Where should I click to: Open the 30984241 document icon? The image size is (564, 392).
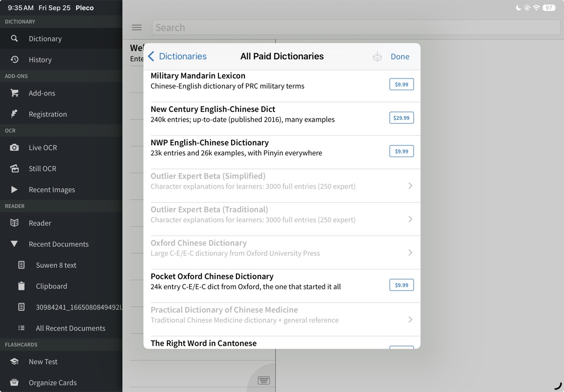(21, 307)
